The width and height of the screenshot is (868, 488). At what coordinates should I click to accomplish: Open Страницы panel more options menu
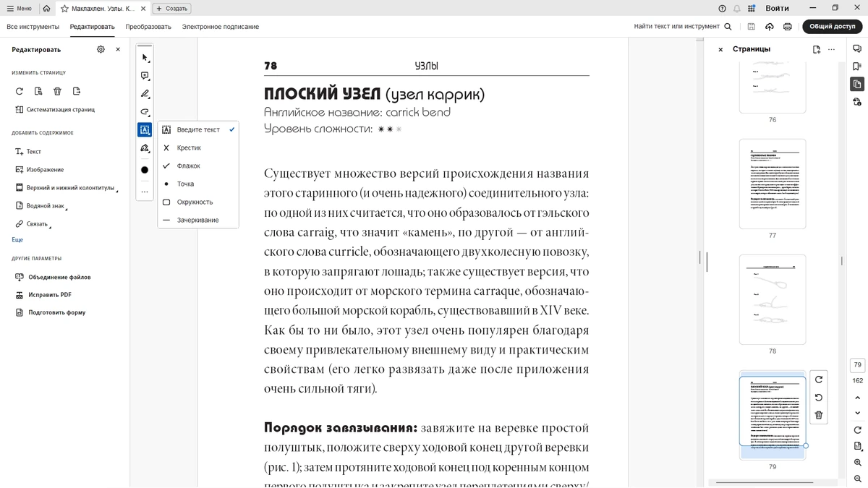[x=832, y=49]
